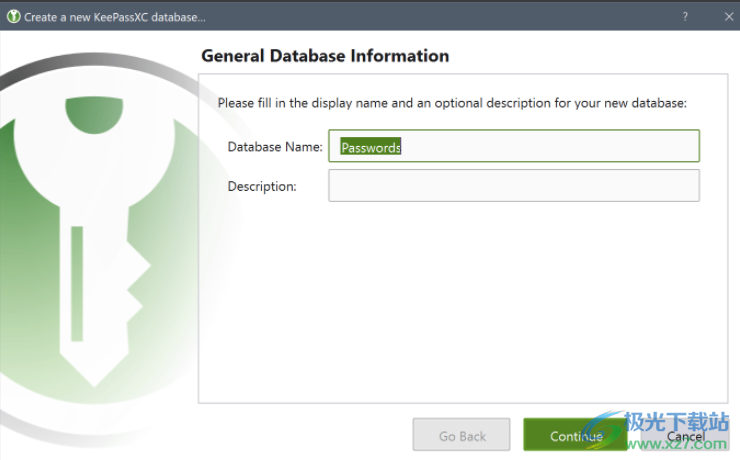Click the General Database Information heading
The height and width of the screenshot is (460, 740).
click(325, 56)
